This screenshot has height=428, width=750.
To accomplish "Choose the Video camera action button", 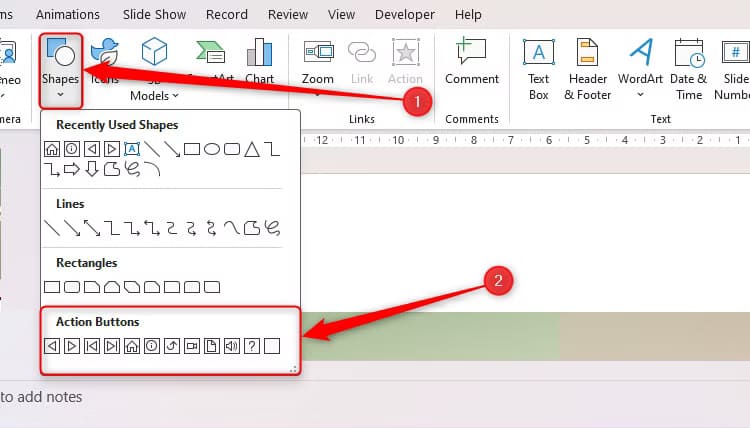I will (x=192, y=346).
